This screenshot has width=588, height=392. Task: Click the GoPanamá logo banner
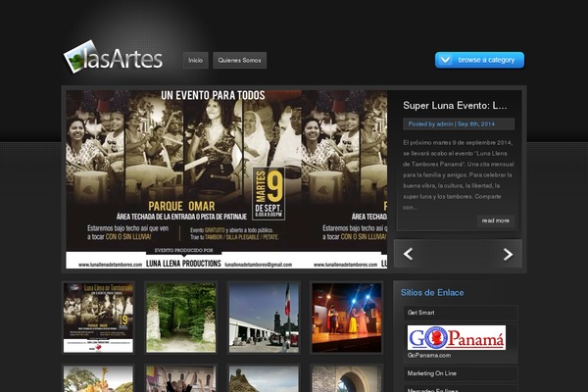(x=457, y=337)
